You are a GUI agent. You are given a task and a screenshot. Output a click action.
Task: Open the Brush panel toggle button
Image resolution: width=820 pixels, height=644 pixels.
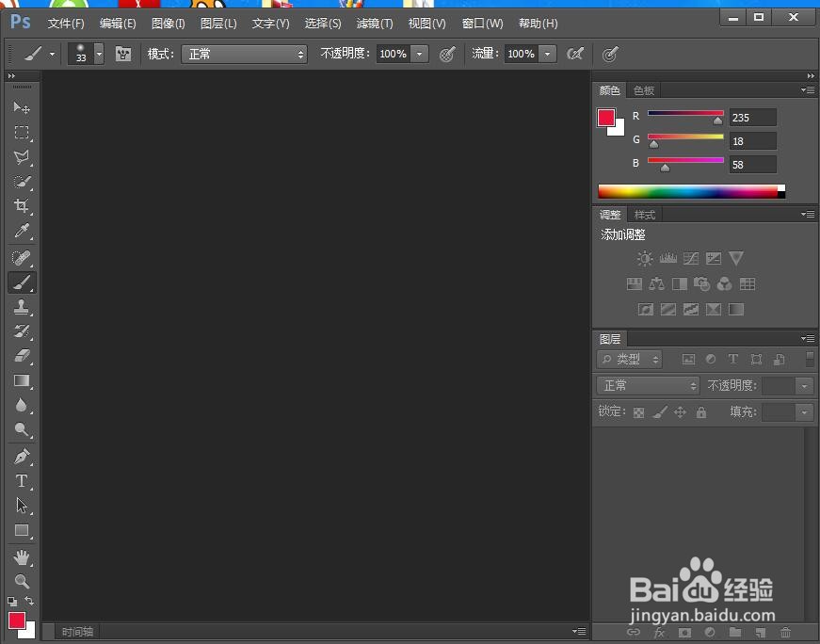click(123, 54)
